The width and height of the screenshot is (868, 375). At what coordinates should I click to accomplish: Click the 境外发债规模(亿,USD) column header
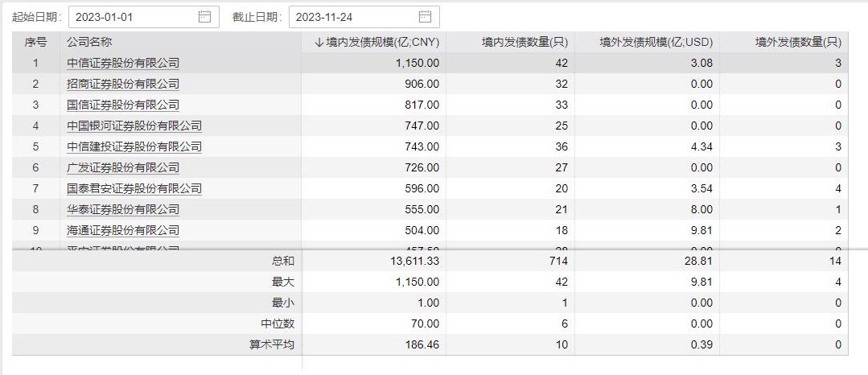point(656,42)
